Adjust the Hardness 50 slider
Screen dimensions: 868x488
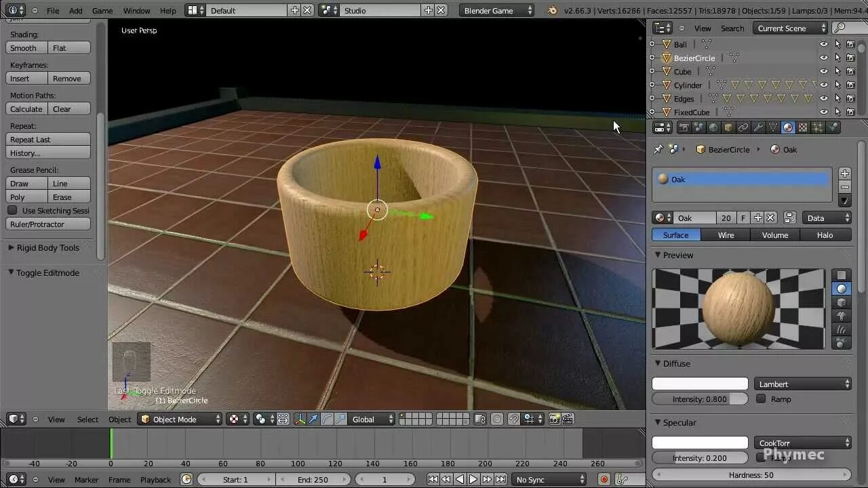(751, 474)
